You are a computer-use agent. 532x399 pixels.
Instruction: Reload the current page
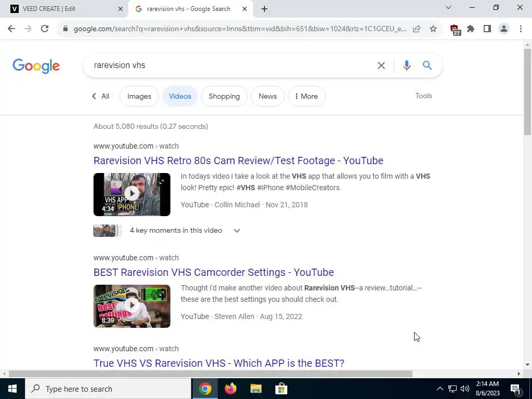45,29
